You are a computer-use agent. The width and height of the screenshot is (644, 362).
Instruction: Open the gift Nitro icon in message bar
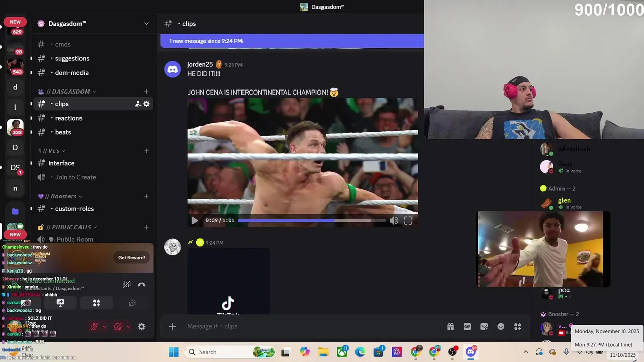[x=451, y=326]
